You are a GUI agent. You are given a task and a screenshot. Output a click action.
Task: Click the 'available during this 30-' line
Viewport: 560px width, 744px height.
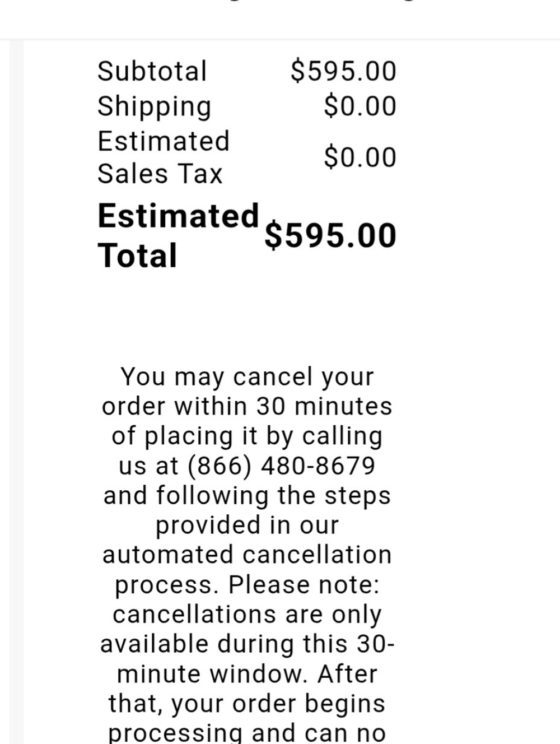click(247, 644)
